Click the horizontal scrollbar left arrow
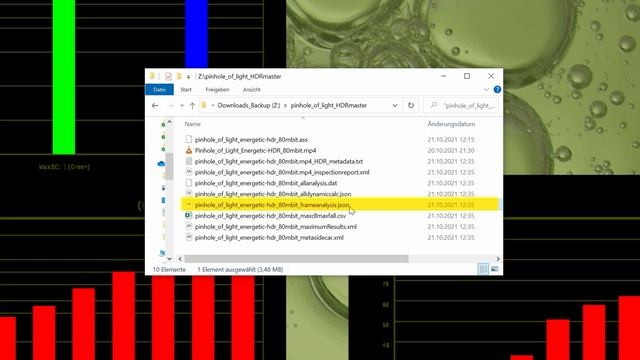 click(x=180, y=259)
